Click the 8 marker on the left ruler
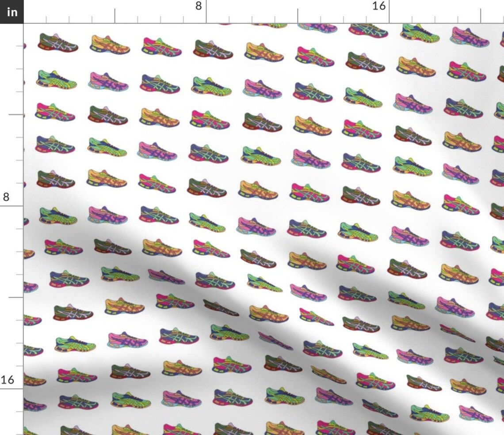This screenshot has height=435, width=504. coord(5,197)
